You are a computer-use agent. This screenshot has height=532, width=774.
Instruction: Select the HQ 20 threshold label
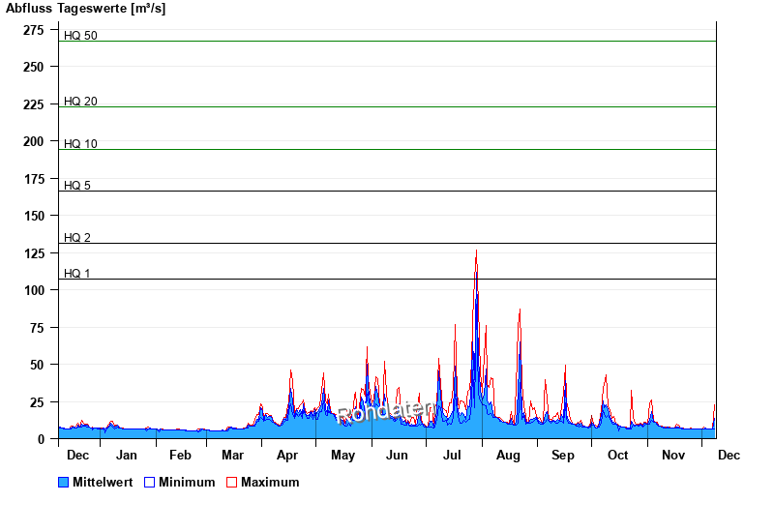point(80,102)
